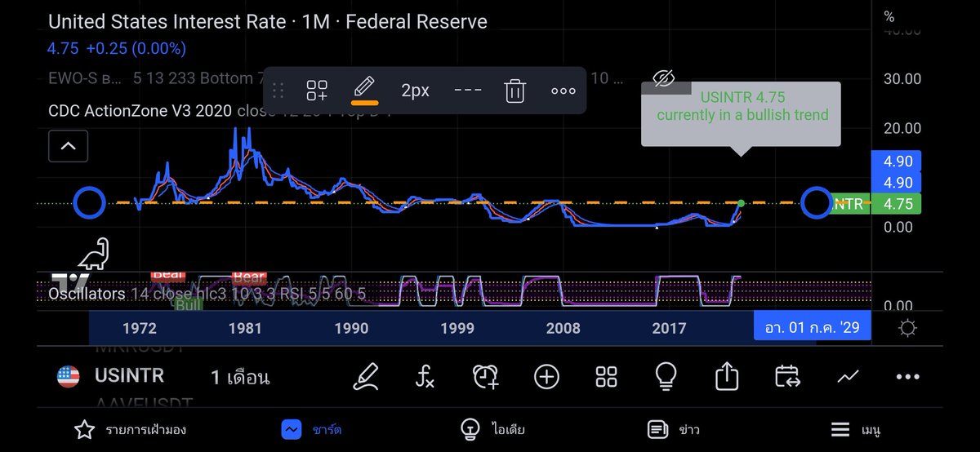Switch to the ชาร์ต chart tab
Screen dimensions: 980x452
click(312, 429)
